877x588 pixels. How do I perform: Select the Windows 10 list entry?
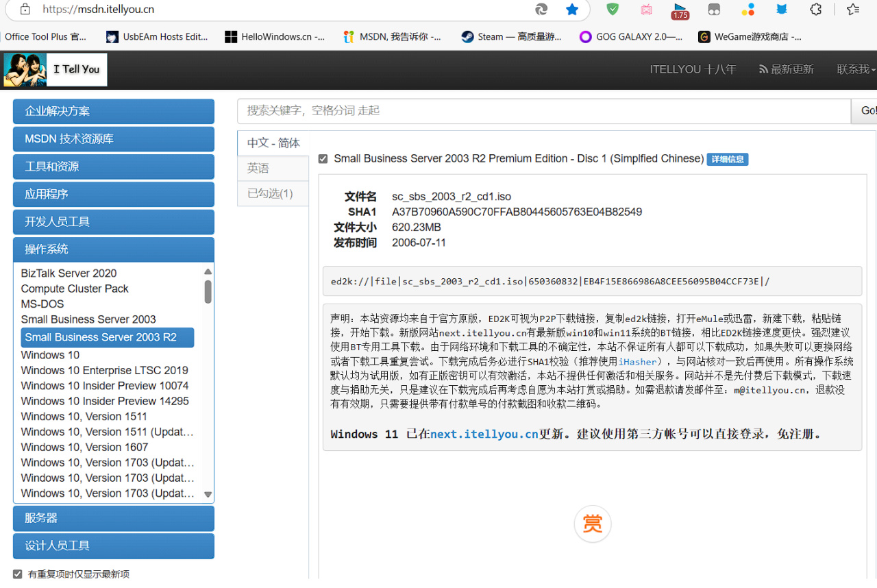coord(50,355)
